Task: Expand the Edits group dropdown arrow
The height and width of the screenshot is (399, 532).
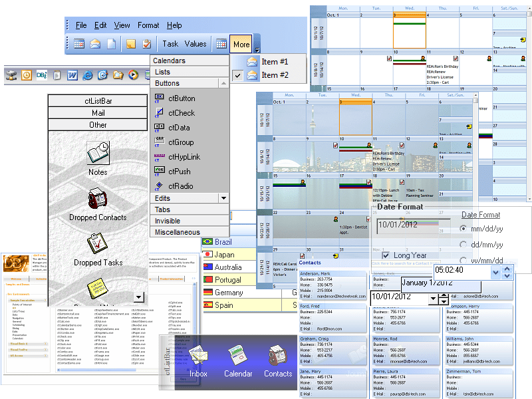Action: point(223,198)
